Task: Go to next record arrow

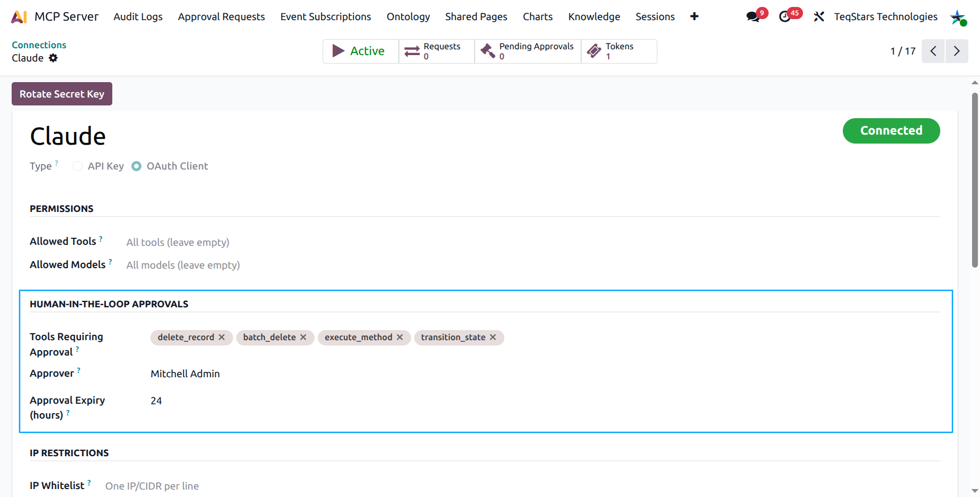Action: [x=957, y=51]
